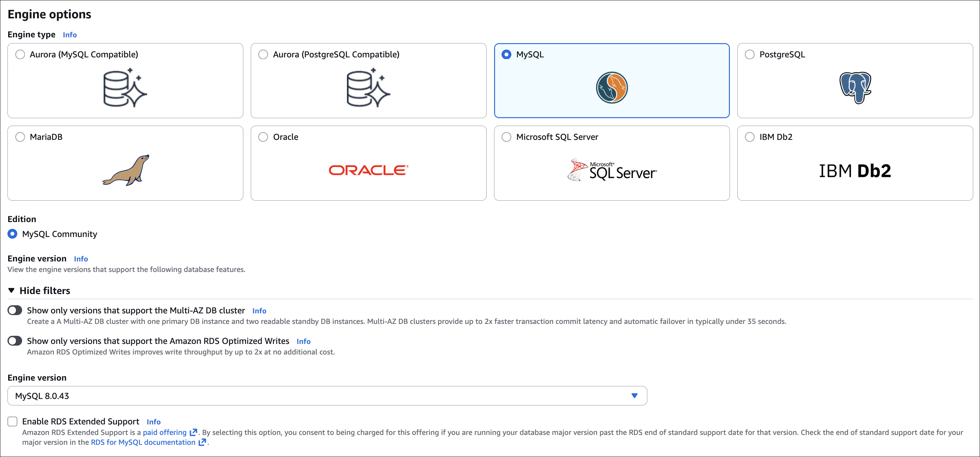The width and height of the screenshot is (980, 457).
Task: Select the PostgreSQL radio button
Action: tap(750, 54)
